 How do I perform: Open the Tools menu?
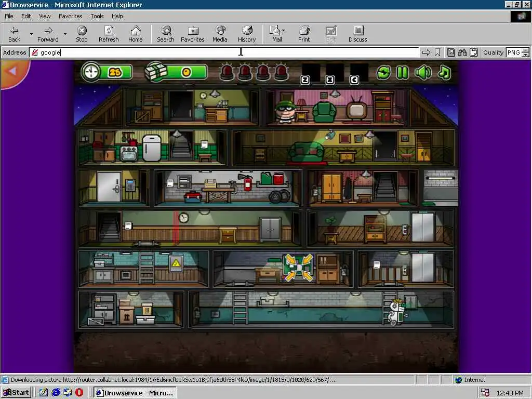97,16
